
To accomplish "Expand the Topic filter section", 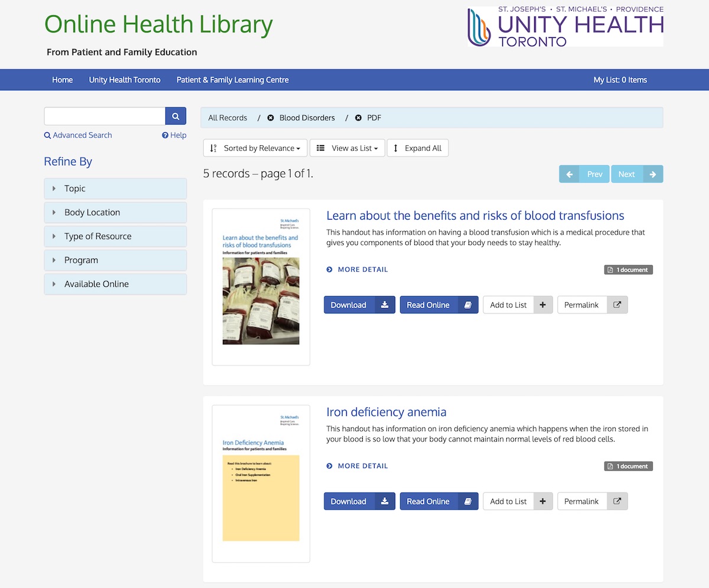I will pos(115,188).
